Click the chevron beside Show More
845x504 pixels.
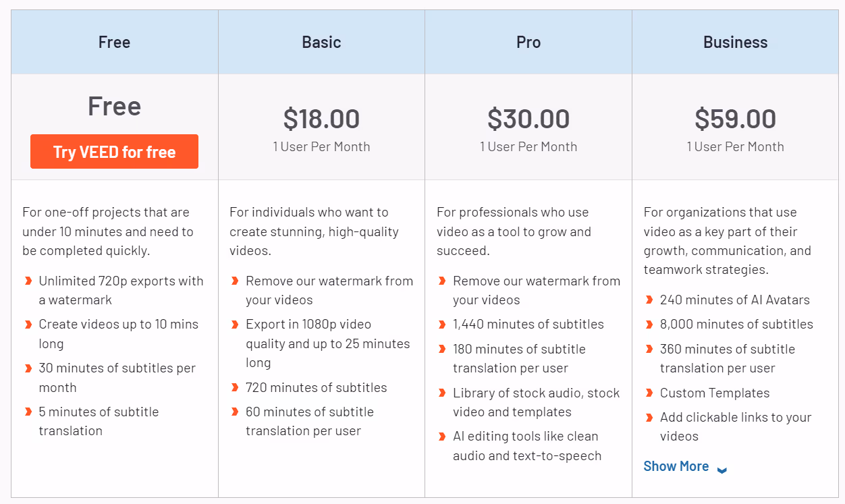[x=721, y=470]
